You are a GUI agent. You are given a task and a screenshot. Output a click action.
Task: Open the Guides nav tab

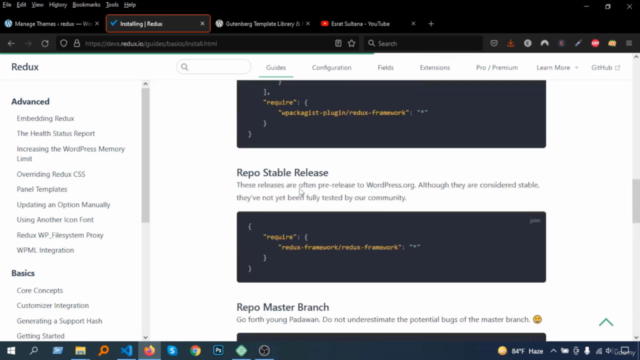pyautogui.click(x=276, y=68)
